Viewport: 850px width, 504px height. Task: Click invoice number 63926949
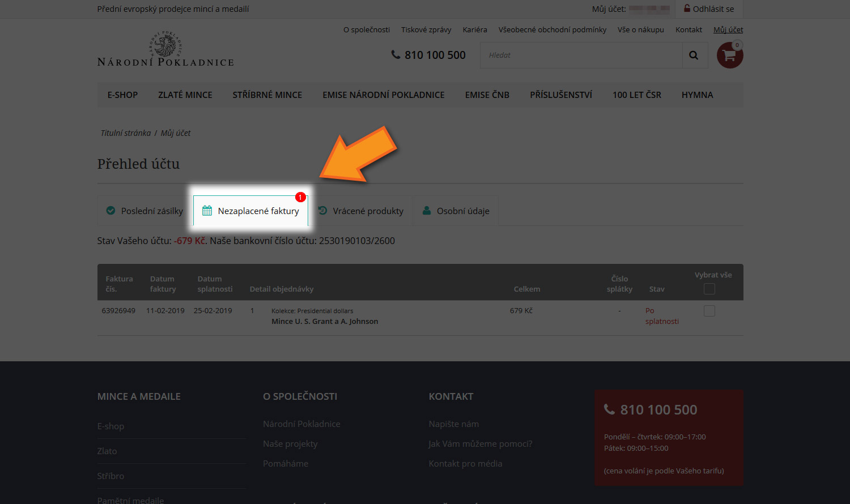click(118, 311)
